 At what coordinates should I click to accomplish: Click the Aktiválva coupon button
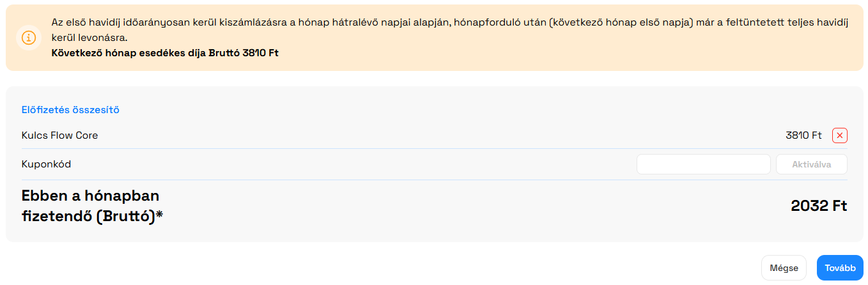coord(811,164)
